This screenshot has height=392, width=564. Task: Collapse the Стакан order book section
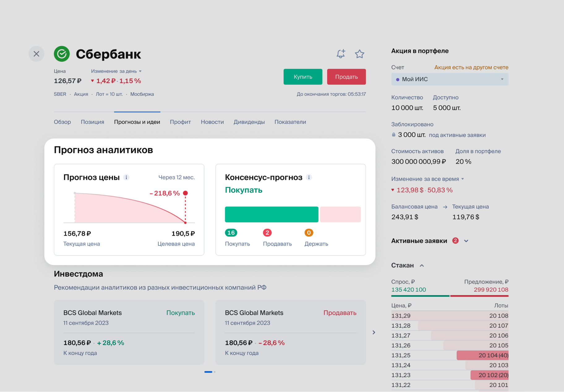pyautogui.click(x=422, y=266)
